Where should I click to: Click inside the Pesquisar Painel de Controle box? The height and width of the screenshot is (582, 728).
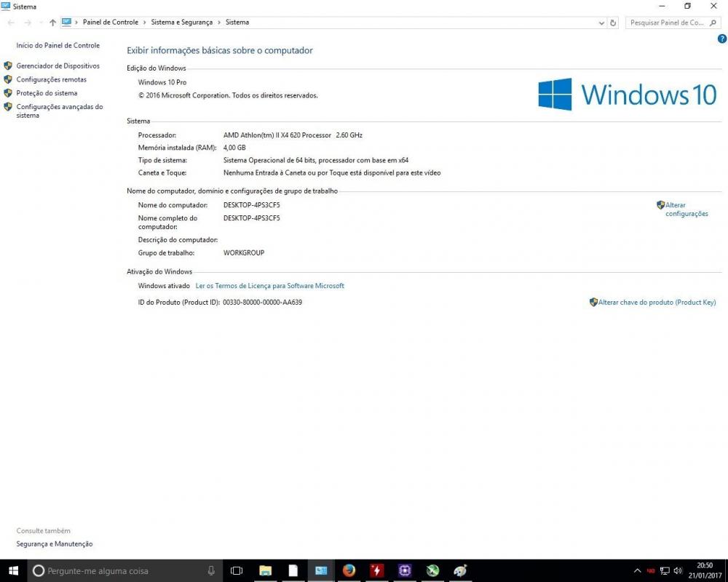click(x=671, y=22)
